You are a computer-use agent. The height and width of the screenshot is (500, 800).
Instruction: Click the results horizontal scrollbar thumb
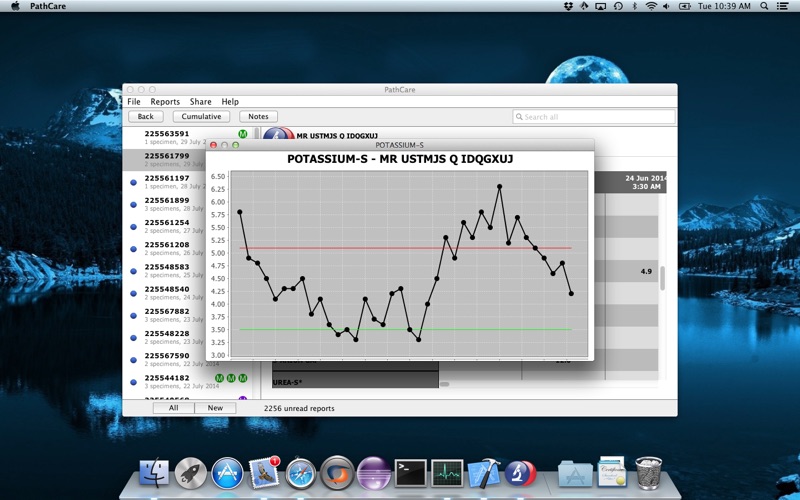(444, 384)
